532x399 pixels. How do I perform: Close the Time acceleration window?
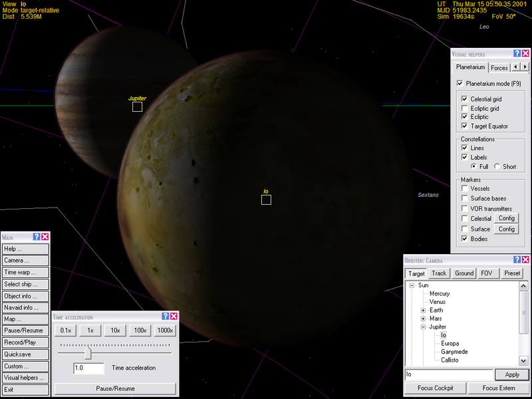point(174,317)
